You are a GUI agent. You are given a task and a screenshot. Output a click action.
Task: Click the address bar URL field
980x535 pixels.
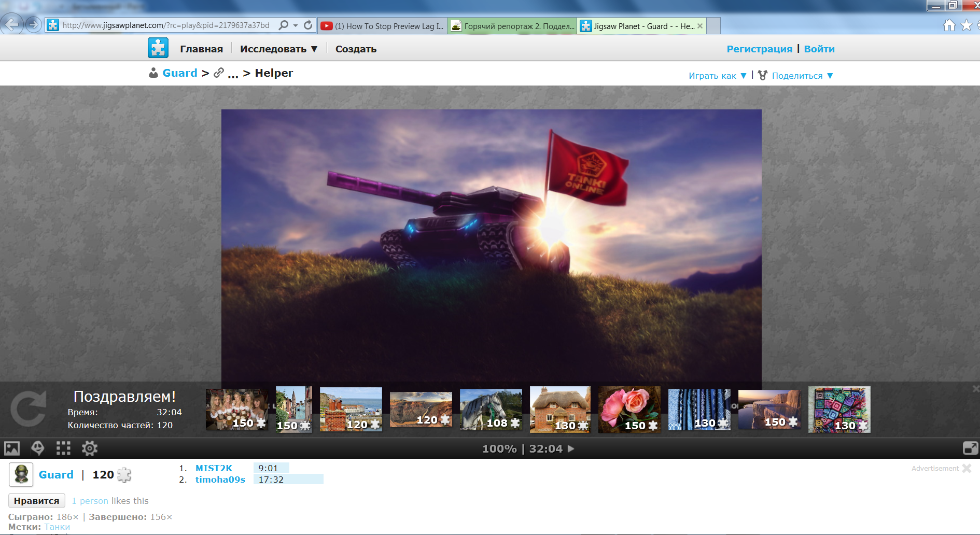(166, 25)
